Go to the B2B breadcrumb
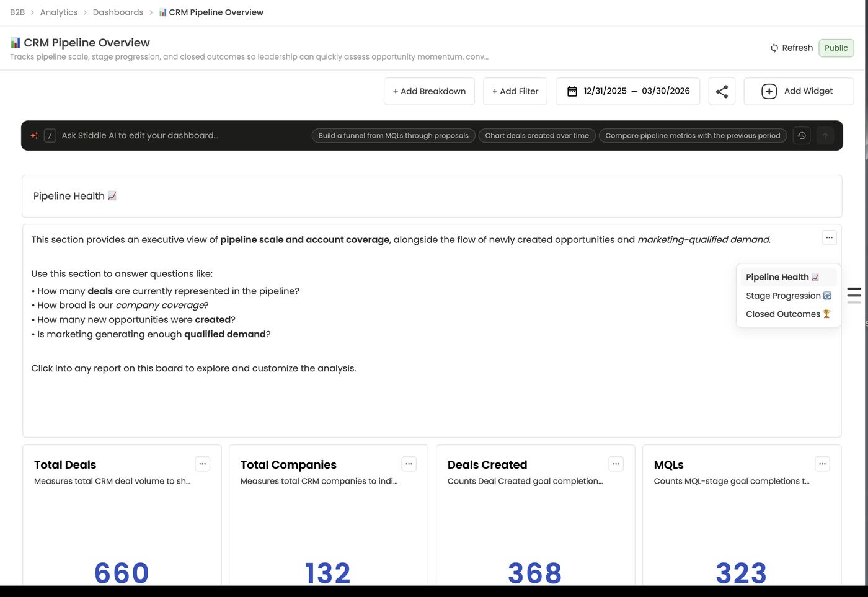Screen dimensions: 868x597 coord(17,12)
